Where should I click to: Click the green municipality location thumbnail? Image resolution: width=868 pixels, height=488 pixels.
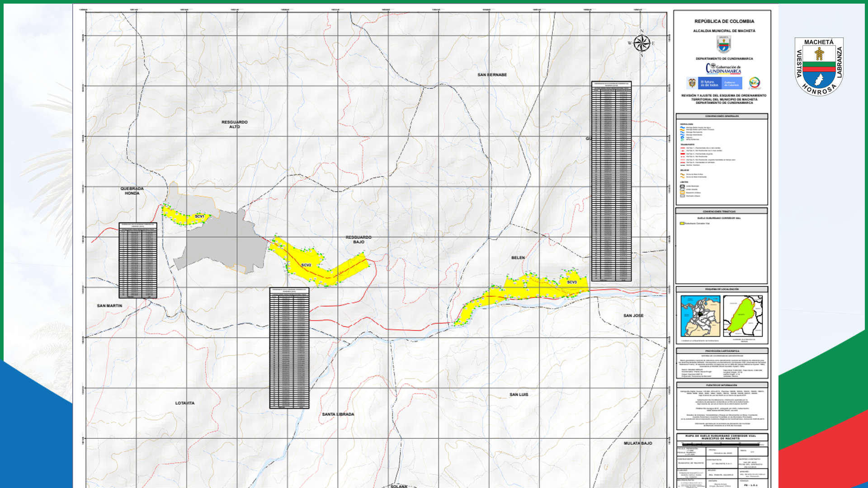pos(742,316)
